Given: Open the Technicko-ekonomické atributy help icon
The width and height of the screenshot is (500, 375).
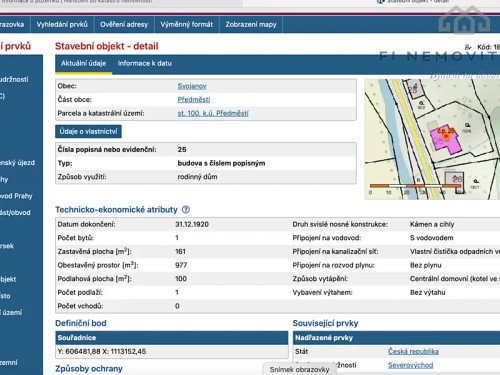Looking at the screenshot, I should (186, 210).
